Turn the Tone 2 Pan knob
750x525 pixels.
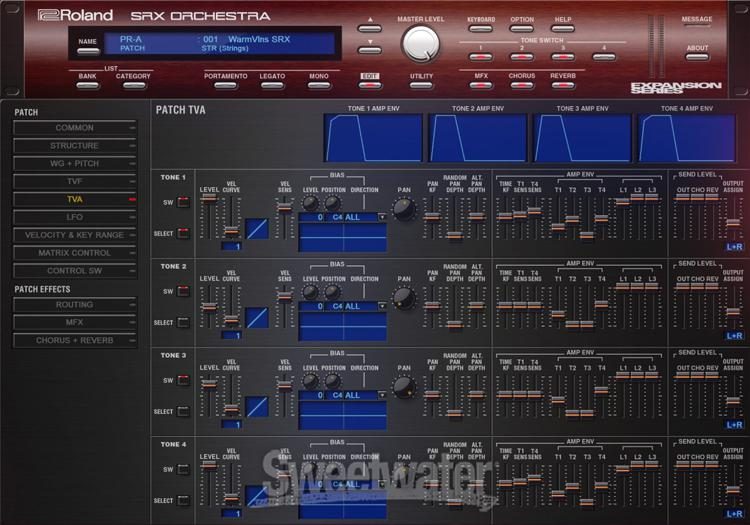[x=404, y=298]
